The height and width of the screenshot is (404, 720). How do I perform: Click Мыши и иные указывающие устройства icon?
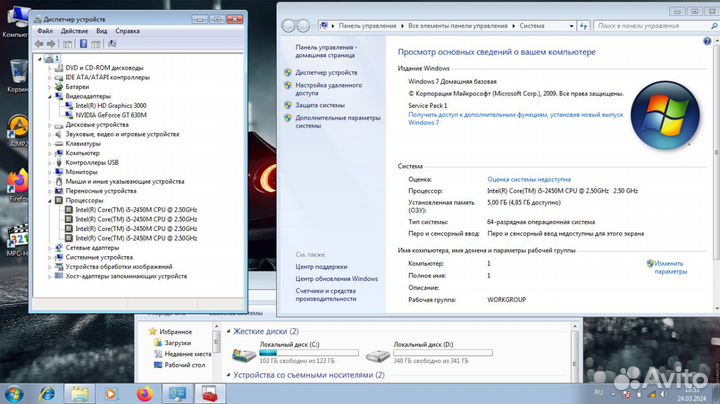pyautogui.click(x=58, y=181)
